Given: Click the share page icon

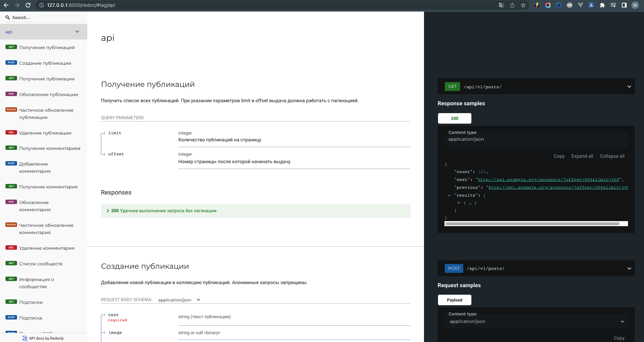Looking at the screenshot, I should [512, 5].
